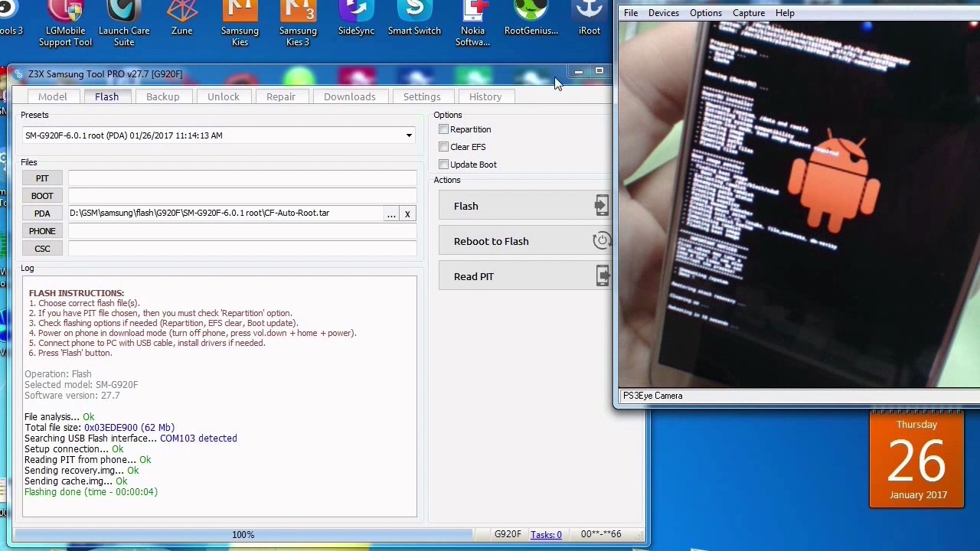980x551 pixels.
Task: Click the PIT file path field
Action: (x=242, y=178)
